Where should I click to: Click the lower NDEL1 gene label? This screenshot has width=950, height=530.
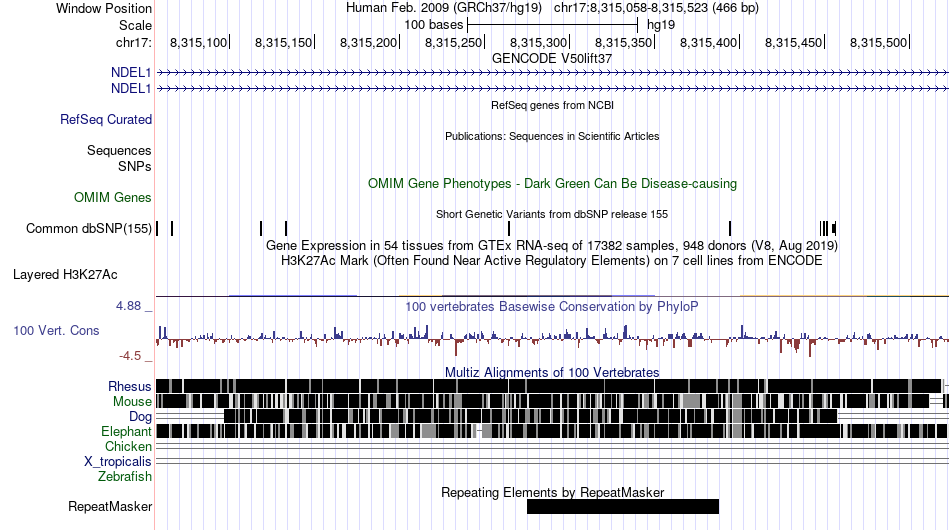131,88
